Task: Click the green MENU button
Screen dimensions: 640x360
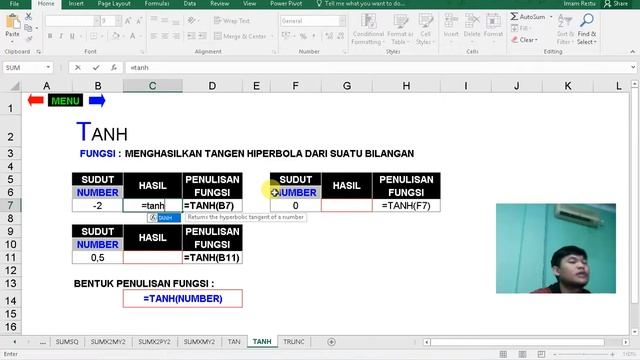Action: pyautogui.click(x=65, y=100)
